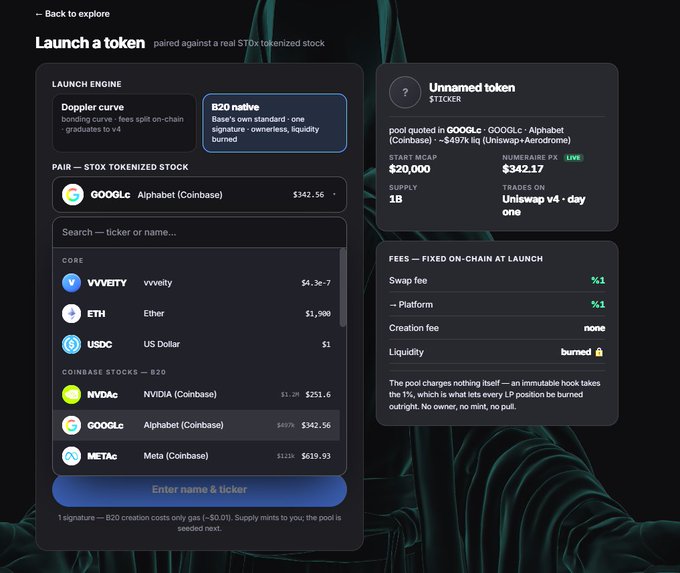Click the $121k METAc liquidity figure
The height and width of the screenshot is (573, 680).
click(286, 456)
